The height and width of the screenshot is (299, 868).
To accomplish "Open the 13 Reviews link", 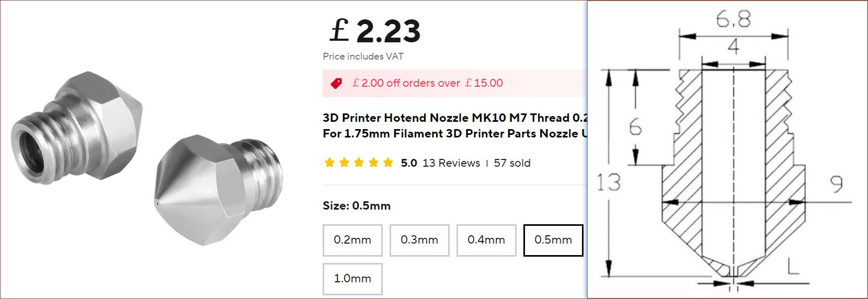I will pos(451,163).
